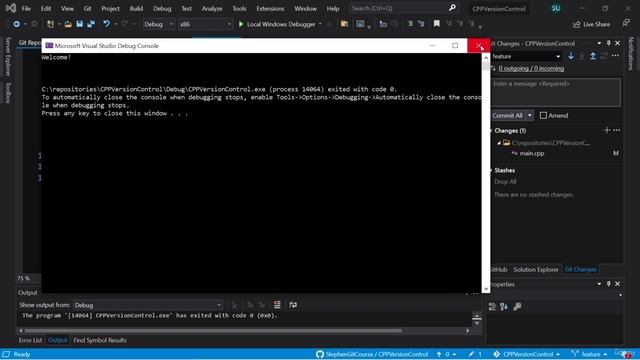Open 0 outgoing / 0 incoming link
Viewport: 640px width, 360px height.
531,69
